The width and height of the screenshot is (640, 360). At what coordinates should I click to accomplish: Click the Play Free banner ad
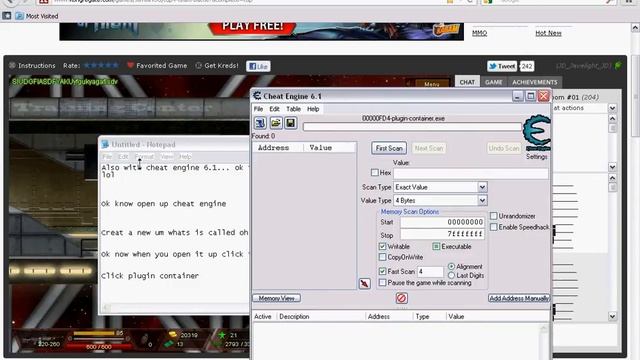[261, 31]
